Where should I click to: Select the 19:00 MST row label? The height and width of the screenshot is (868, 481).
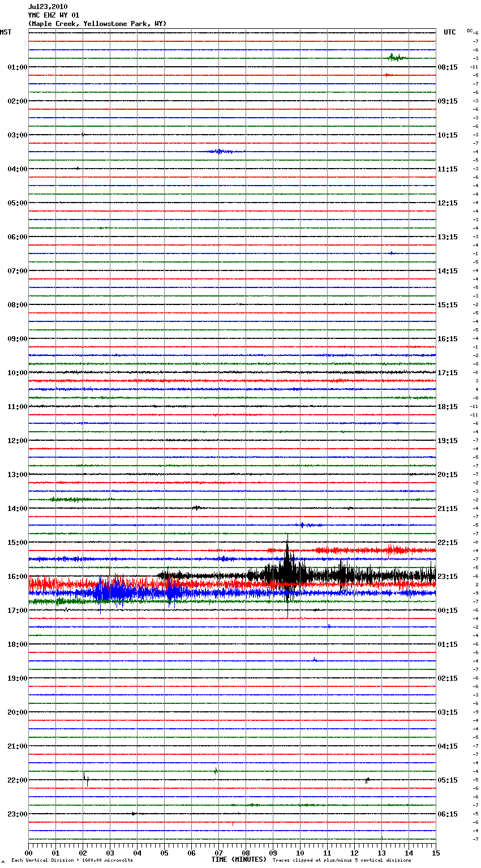pyautogui.click(x=18, y=678)
